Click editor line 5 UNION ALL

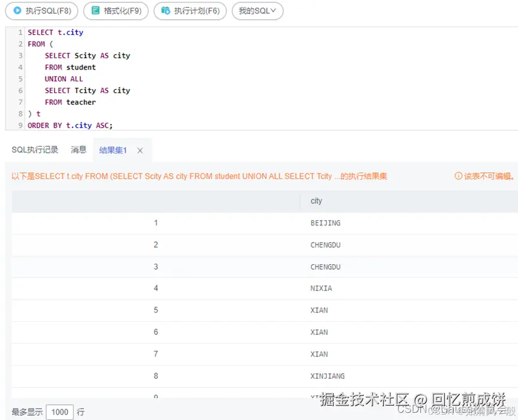tap(63, 79)
